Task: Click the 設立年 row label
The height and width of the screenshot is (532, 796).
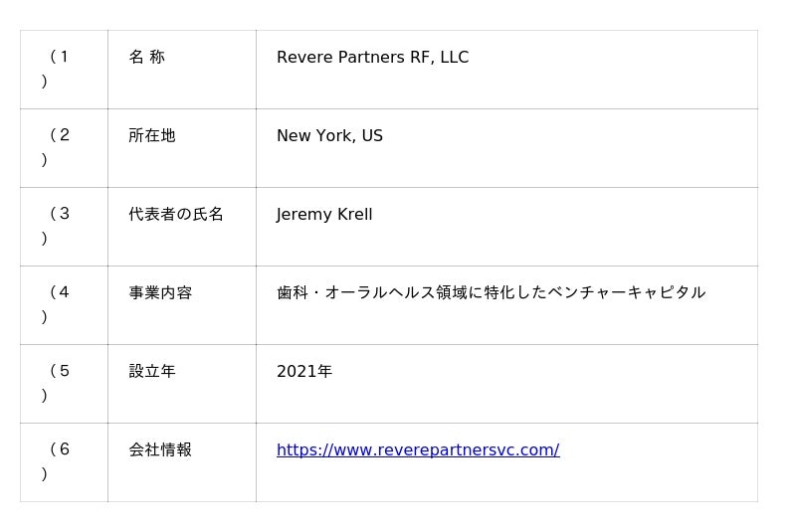Action: click(152, 371)
